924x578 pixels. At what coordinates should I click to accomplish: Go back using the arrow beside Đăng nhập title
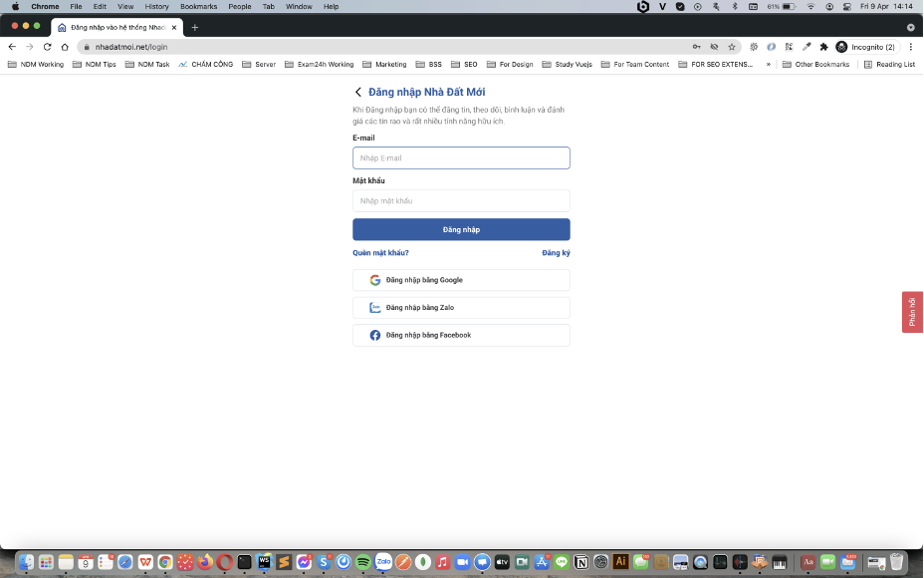(x=357, y=92)
